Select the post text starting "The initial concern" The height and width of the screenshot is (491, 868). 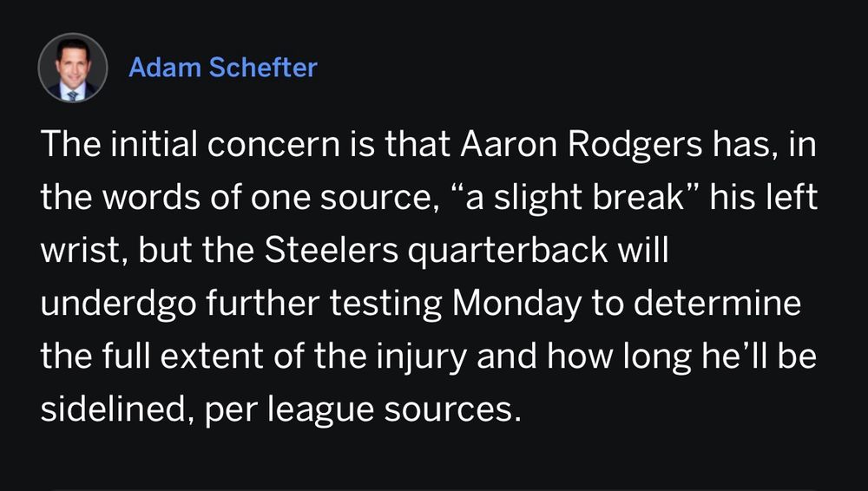(x=429, y=276)
